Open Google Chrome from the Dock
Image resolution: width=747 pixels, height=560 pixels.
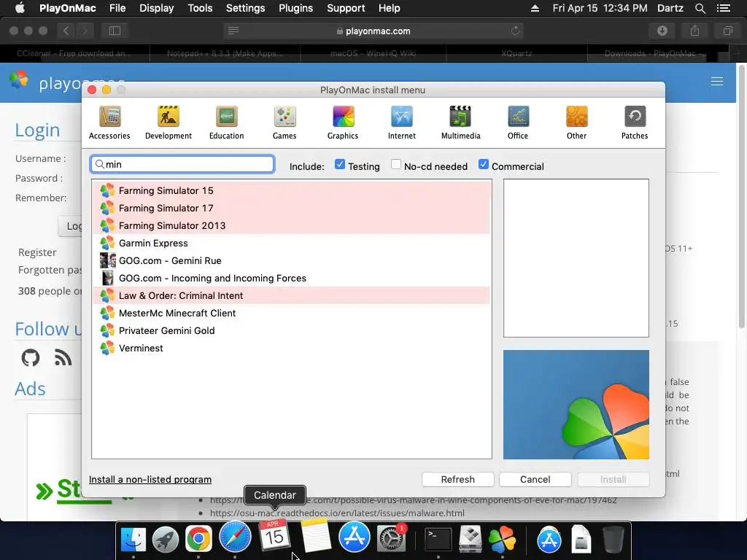198,539
